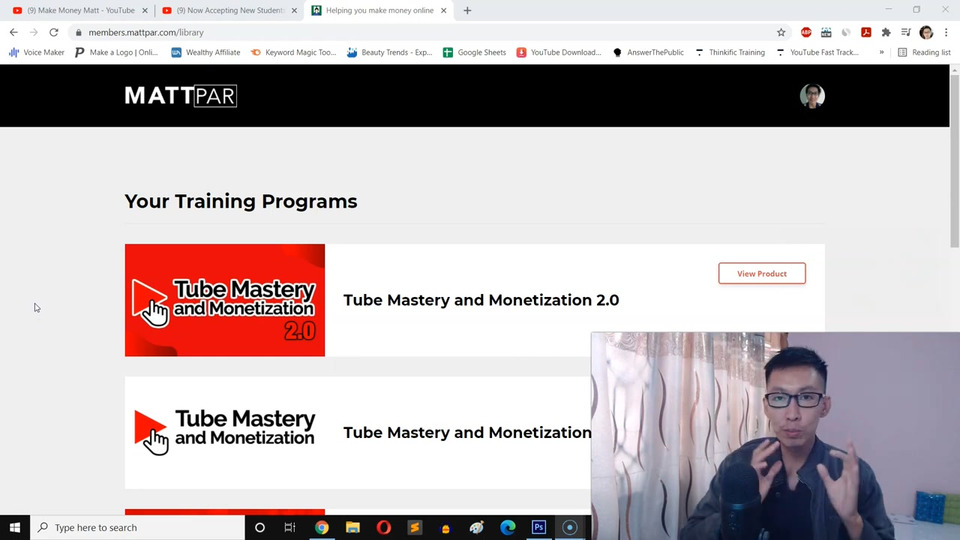Click Tube Mastery and Monetization 2.0 title
This screenshot has height=540, width=960.
tap(481, 300)
